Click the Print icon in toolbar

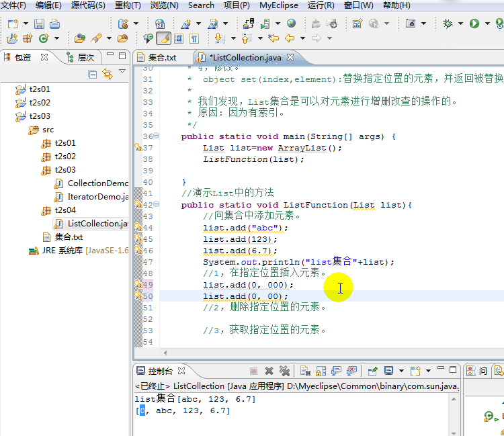[54, 24]
